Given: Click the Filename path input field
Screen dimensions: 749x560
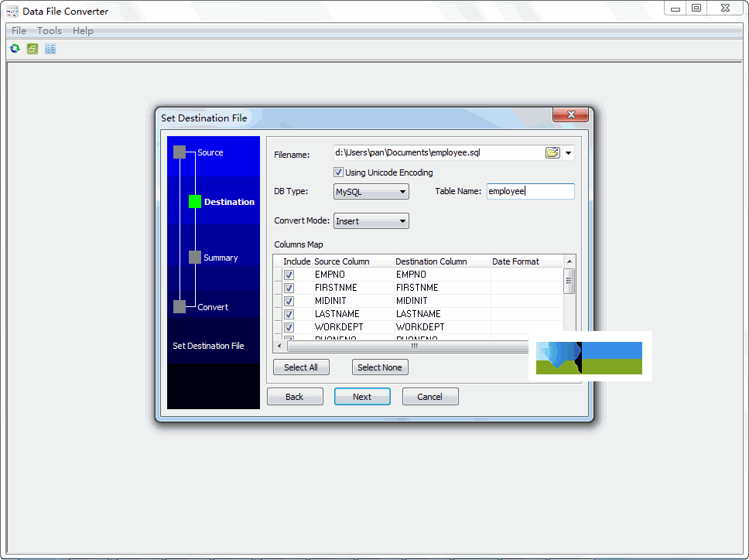Looking at the screenshot, I should click(x=439, y=153).
